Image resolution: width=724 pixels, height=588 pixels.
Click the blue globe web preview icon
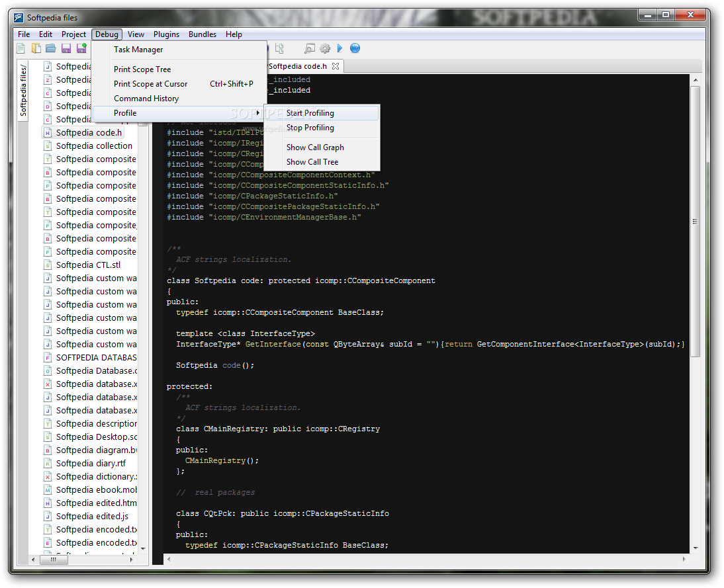[x=355, y=48]
